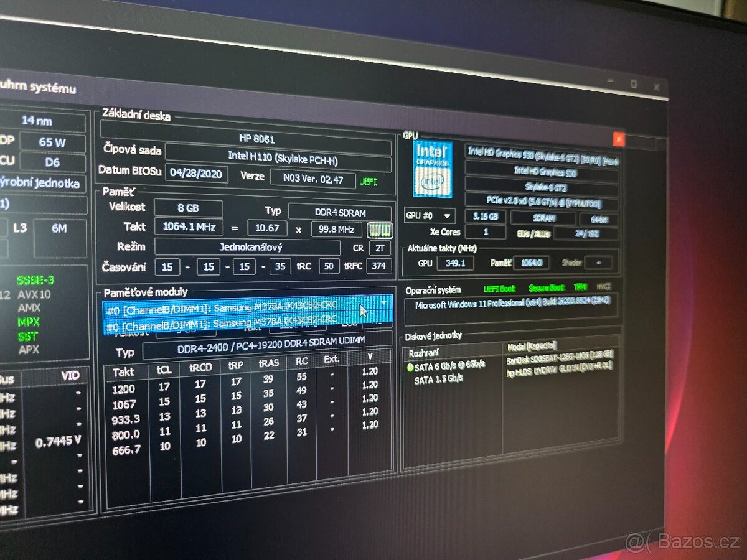Viewport: 747px width, 560px height.
Task: Click the green status dot beside SATA 6 Gb/s
Action: click(x=410, y=367)
